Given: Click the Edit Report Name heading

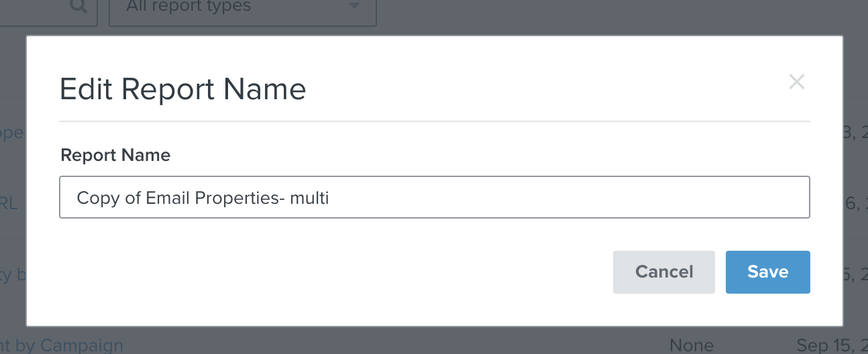Looking at the screenshot, I should [x=182, y=89].
